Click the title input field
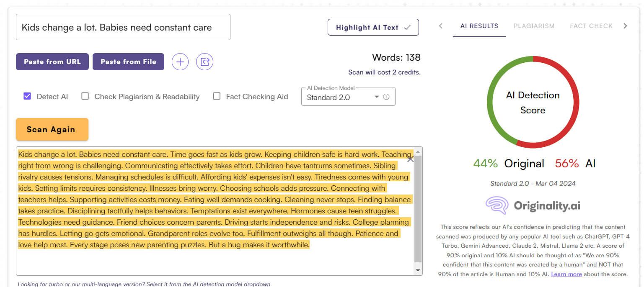The width and height of the screenshot is (644, 287). pyautogui.click(x=123, y=27)
